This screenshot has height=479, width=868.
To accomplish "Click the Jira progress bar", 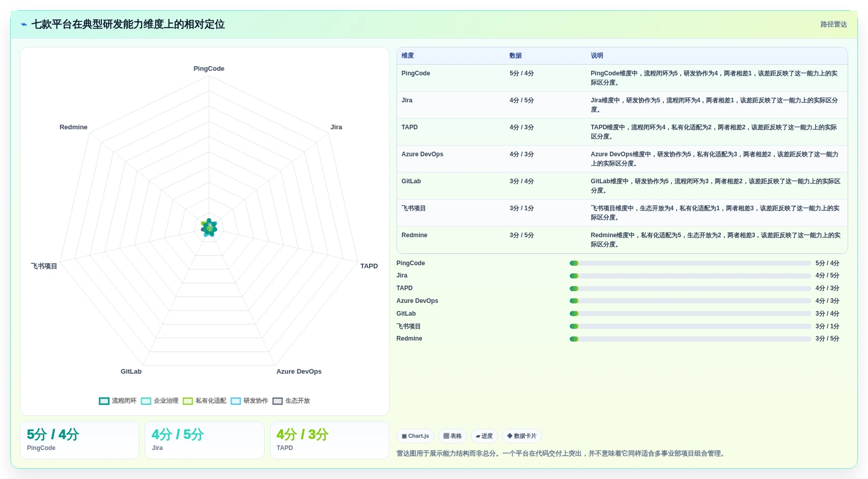I will coord(690,276).
